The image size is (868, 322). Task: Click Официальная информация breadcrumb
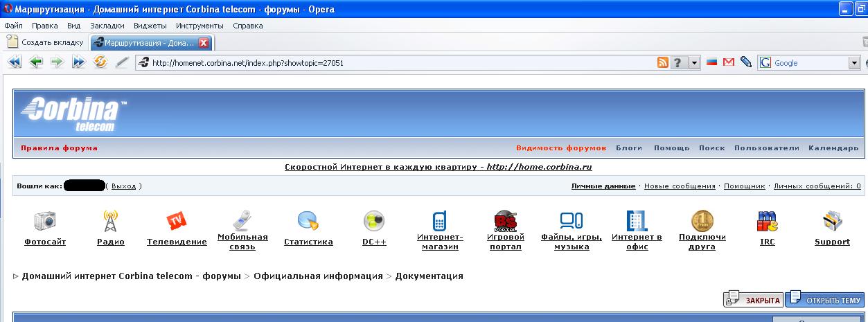pyautogui.click(x=318, y=276)
